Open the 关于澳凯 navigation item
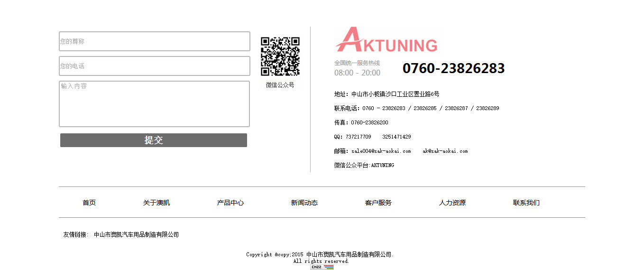644x270 pixels. (156, 203)
